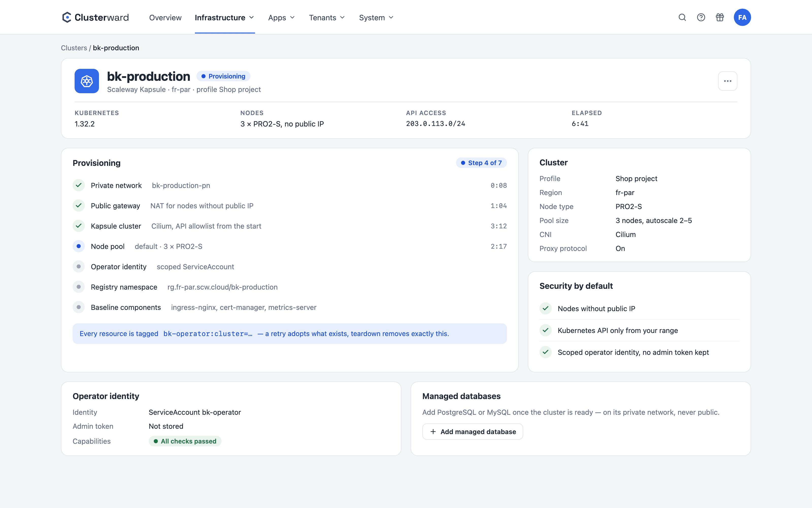
Task: Click the bk-production breadcrumb
Action: [116, 48]
